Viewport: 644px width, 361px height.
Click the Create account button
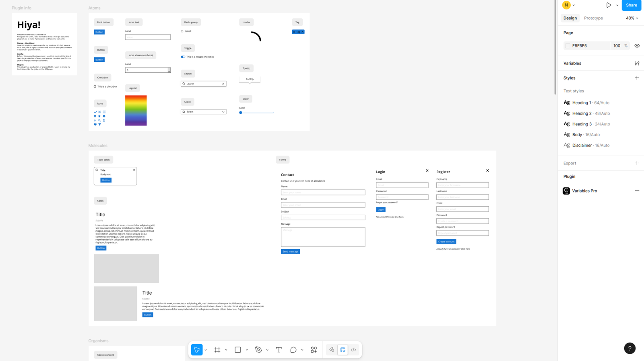pos(446,242)
